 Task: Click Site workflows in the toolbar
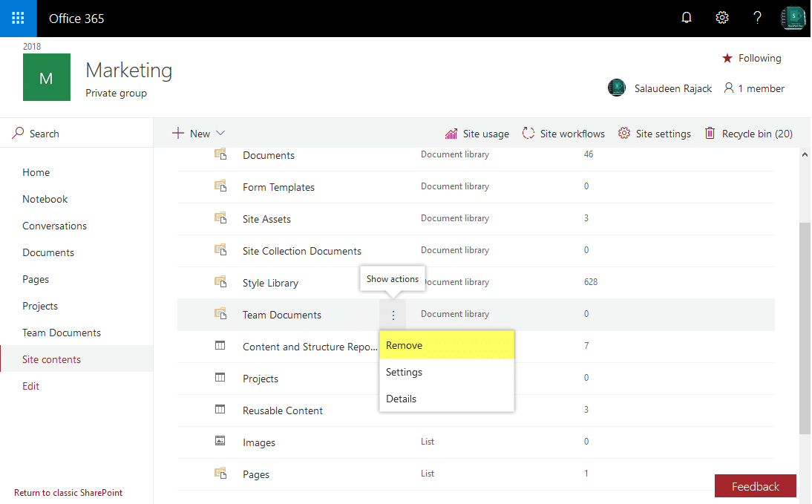point(563,134)
